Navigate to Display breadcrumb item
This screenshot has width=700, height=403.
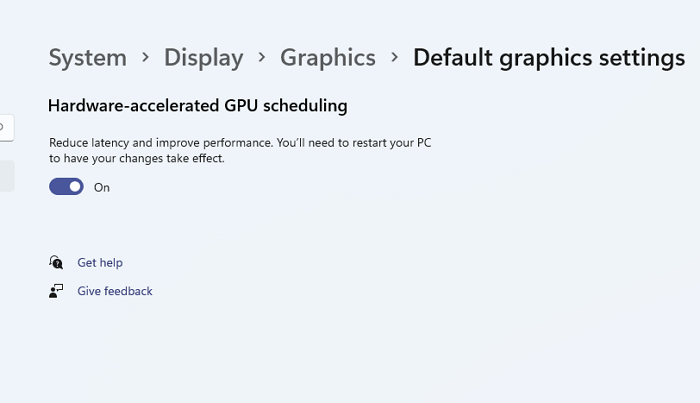click(203, 57)
